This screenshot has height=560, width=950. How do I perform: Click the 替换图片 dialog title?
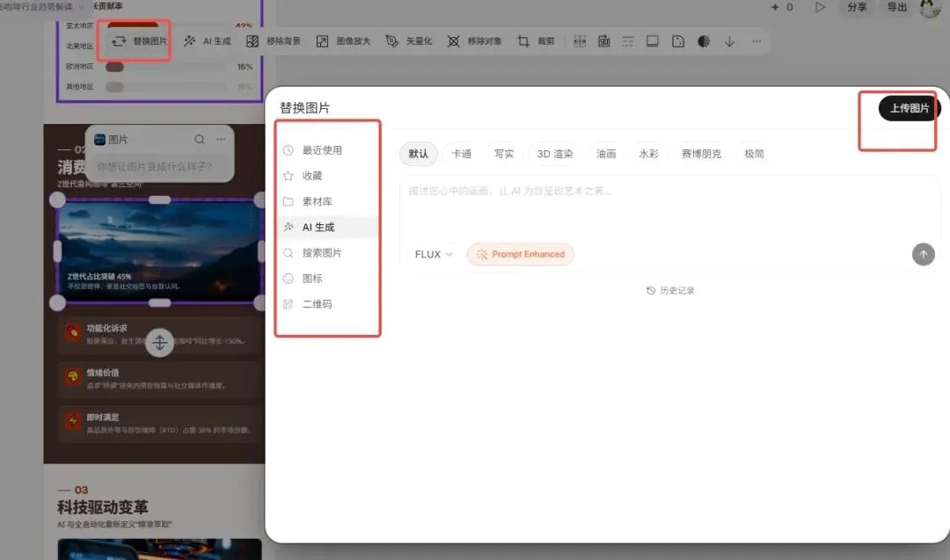(304, 108)
